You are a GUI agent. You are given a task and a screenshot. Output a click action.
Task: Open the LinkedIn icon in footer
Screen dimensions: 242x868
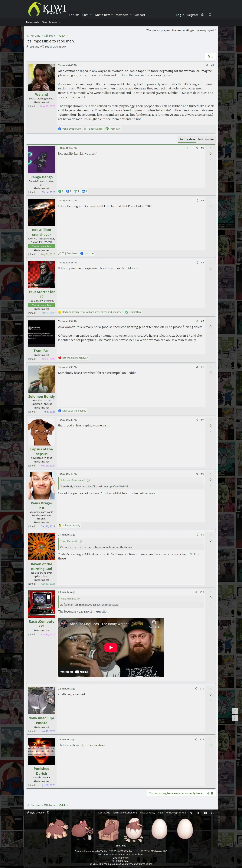[x=205, y=812]
